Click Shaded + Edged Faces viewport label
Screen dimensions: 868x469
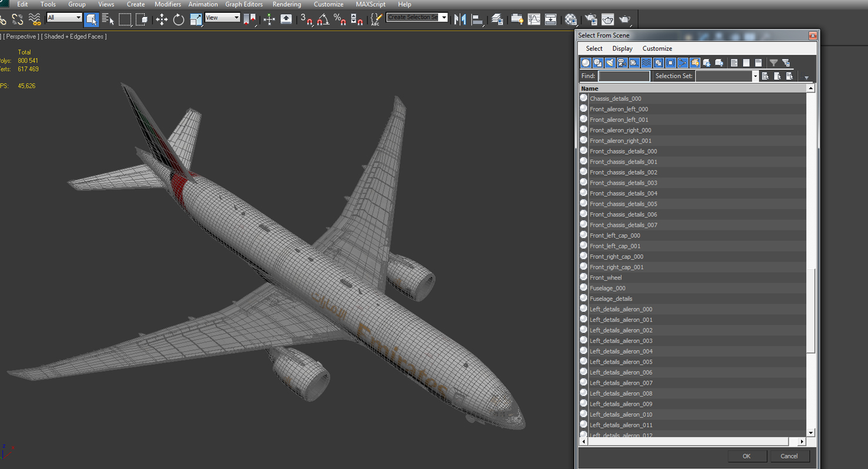click(x=74, y=36)
